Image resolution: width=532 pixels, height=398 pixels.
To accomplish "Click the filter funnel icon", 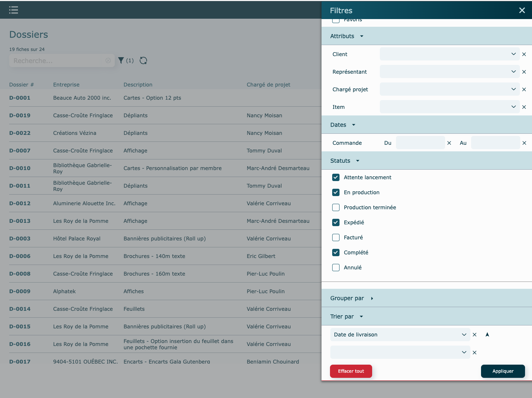I will (121, 60).
